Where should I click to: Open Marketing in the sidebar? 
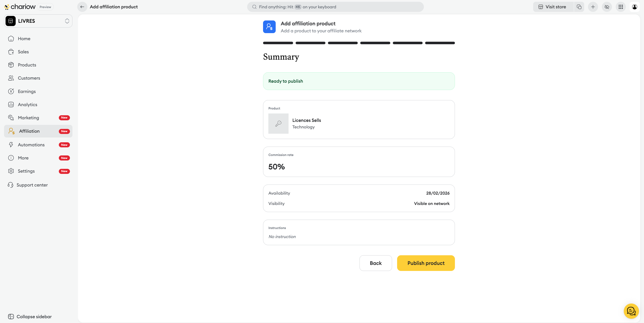tap(28, 118)
